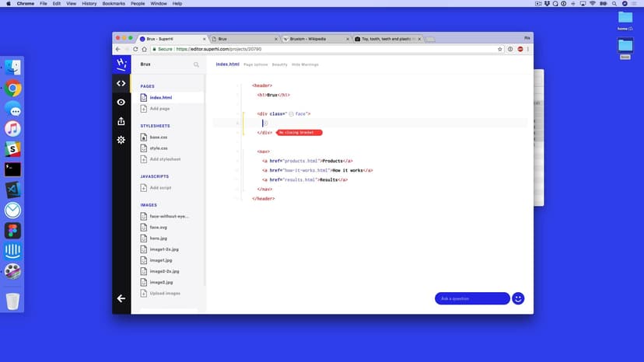The image size is (644, 362).
Task: Open Page options in editor toolbar
Action: [x=255, y=64]
